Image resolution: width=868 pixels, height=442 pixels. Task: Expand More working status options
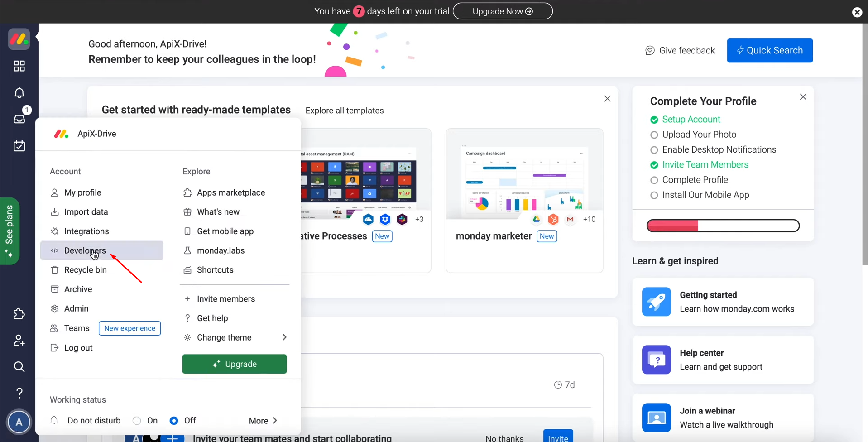tap(263, 421)
